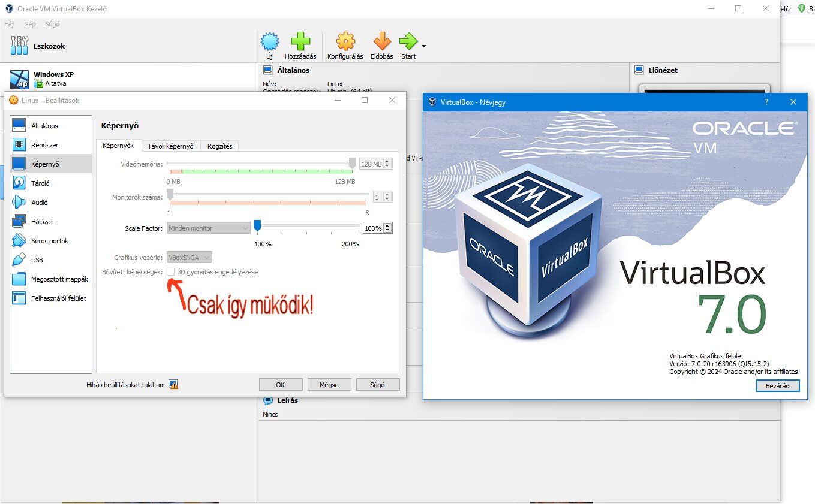Click the Oracle VM VirtualBox Kezelő title icon
Image resolution: width=815 pixels, height=504 pixels.
pos(8,9)
